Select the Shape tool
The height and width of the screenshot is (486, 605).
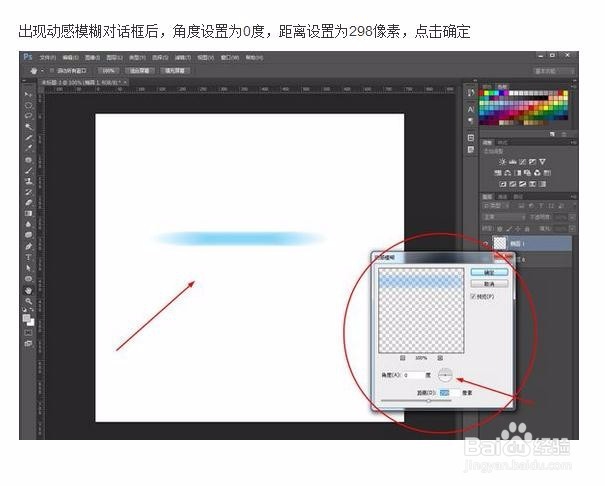[28, 278]
